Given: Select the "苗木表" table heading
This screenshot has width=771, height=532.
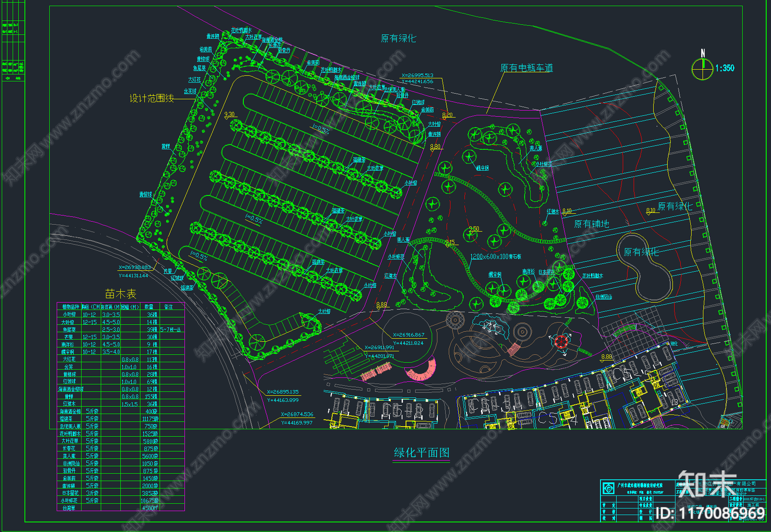Looking at the screenshot, I should pyautogui.click(x=121, y=294).
